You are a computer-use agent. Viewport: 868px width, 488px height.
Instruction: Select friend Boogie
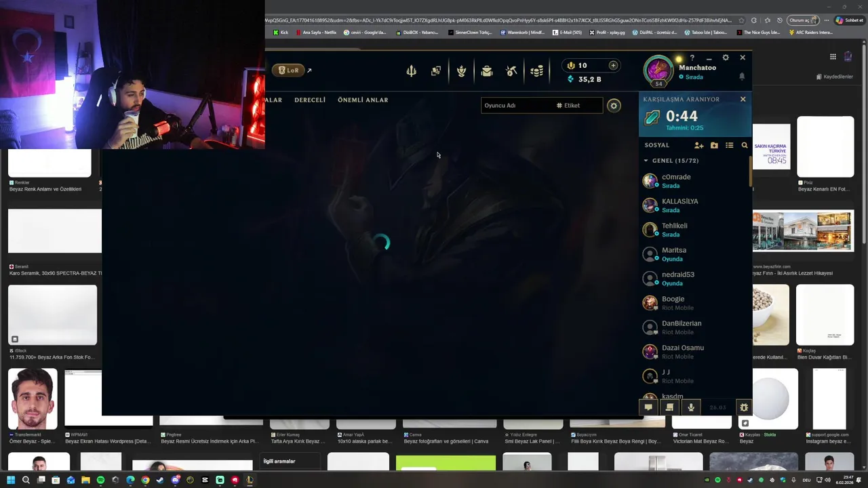(694, 303)
